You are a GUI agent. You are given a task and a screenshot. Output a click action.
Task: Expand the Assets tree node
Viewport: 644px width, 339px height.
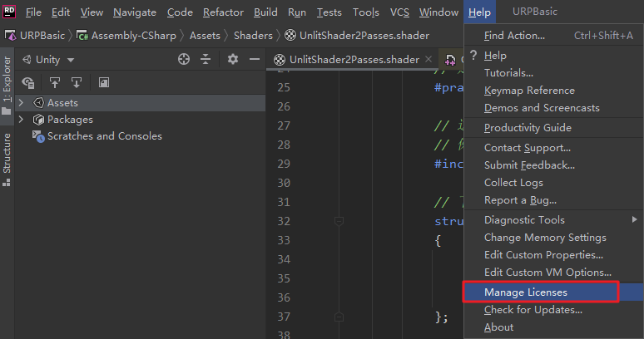point(22,102)
